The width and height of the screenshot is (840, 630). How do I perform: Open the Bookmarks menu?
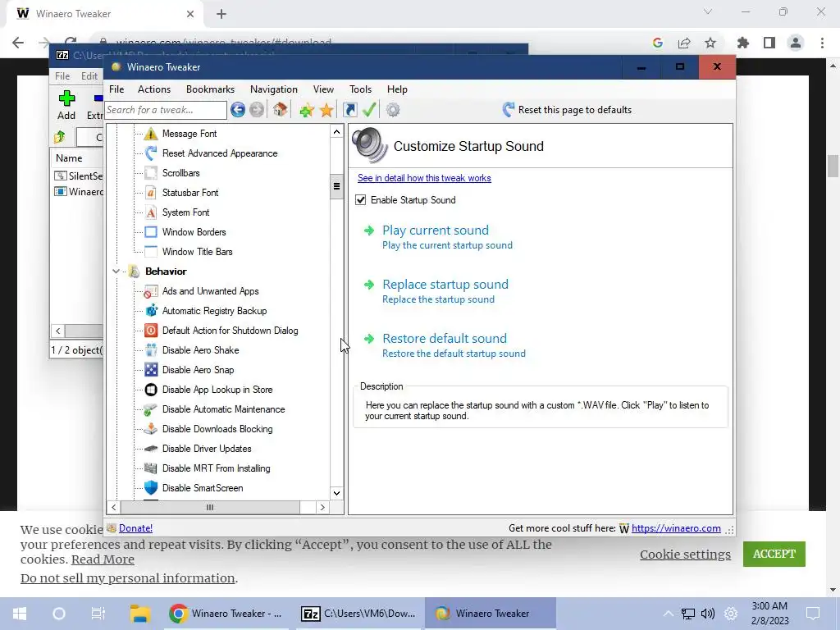(x=210, y=89)
